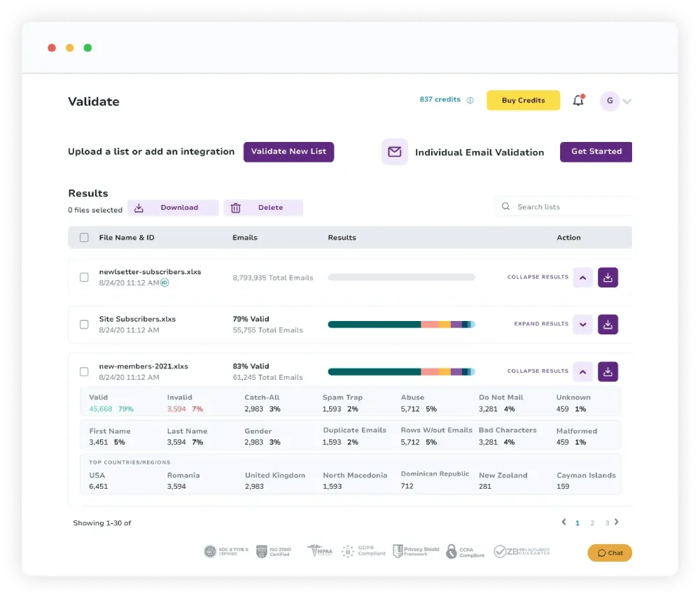Jump to page 2 of results
Viewport: 700px width, 598px height.
point(592,523)
